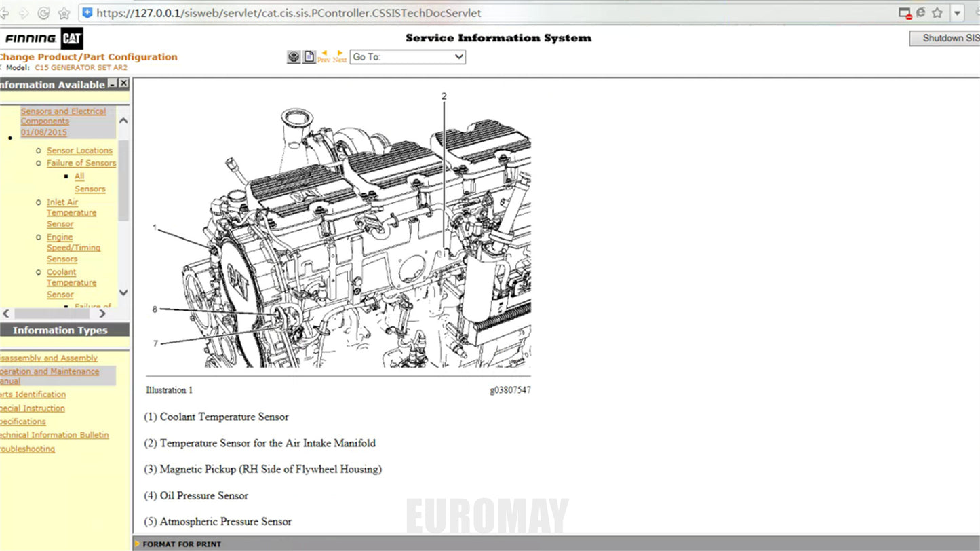Image resolution: width=980 pixels, height=551 pixels.
Task: Open the Go To dropdown list
Action: (408, 57)
